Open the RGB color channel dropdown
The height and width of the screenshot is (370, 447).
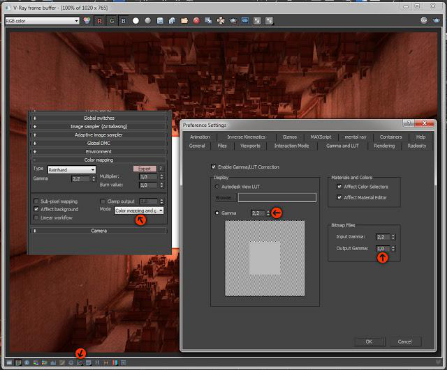coord(42,21)
